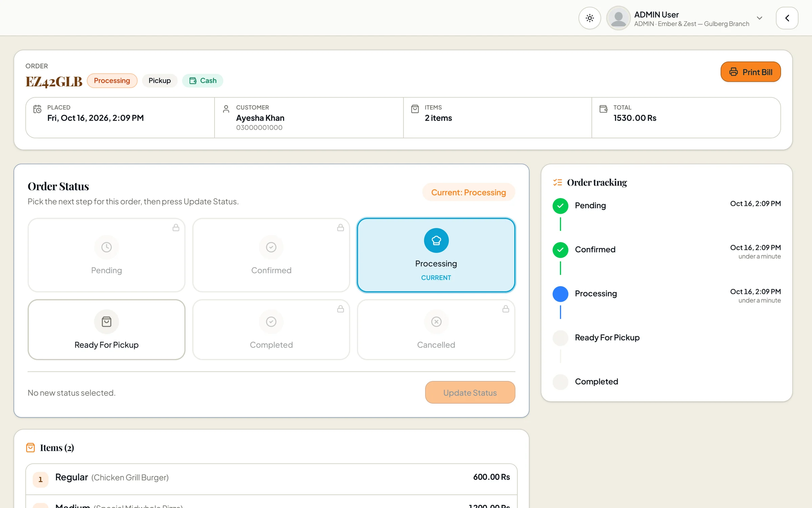Click the blue dot beside Processing tracking step

tap(560, 294)
